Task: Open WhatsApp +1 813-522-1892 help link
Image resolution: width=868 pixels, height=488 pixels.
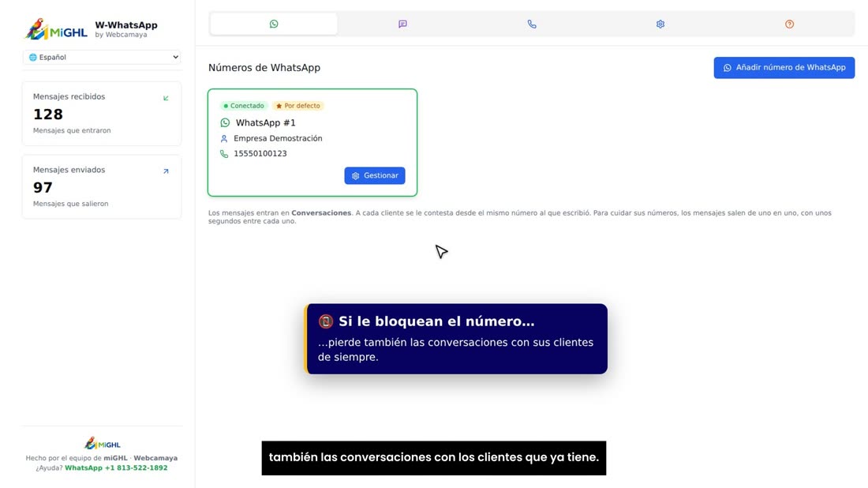Action: (x=116, y=467)
